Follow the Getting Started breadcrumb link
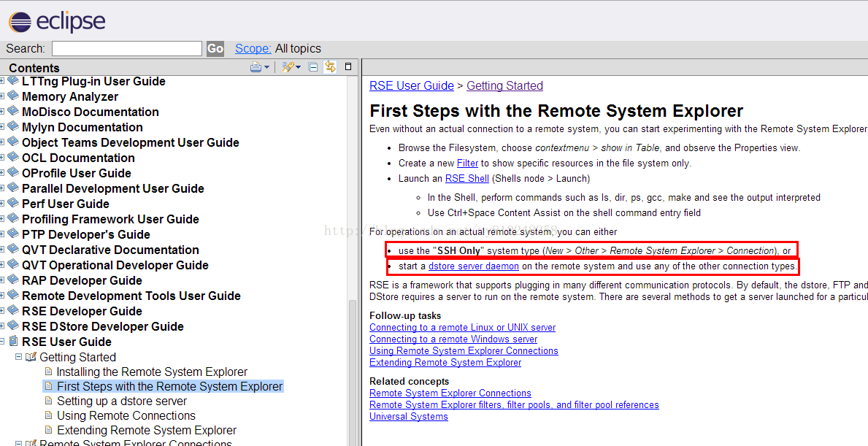 point(505,86)
